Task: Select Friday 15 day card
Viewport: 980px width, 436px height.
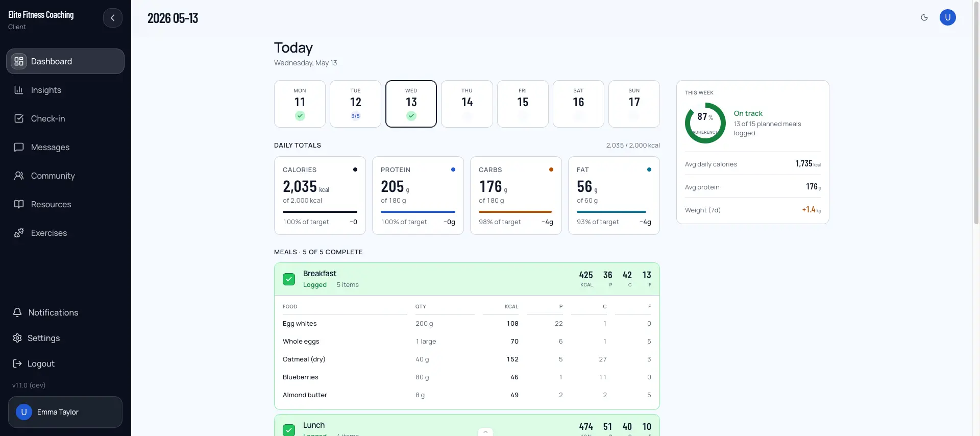Action: 523,104
